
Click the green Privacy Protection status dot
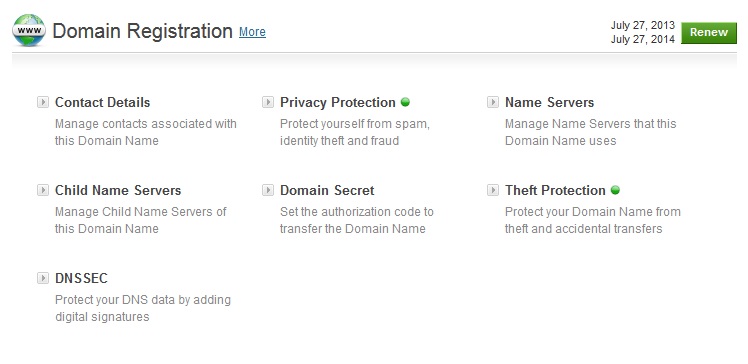tap(405, 102)
